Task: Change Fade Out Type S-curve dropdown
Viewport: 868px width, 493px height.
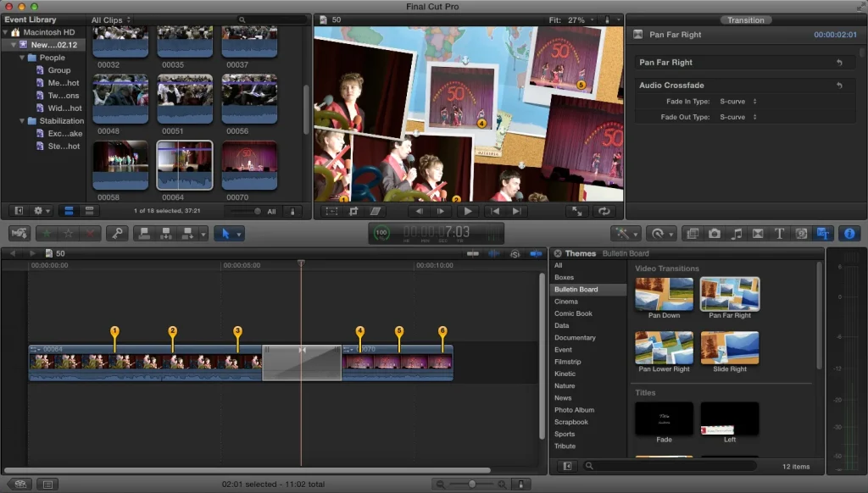Action: (738, 117)
